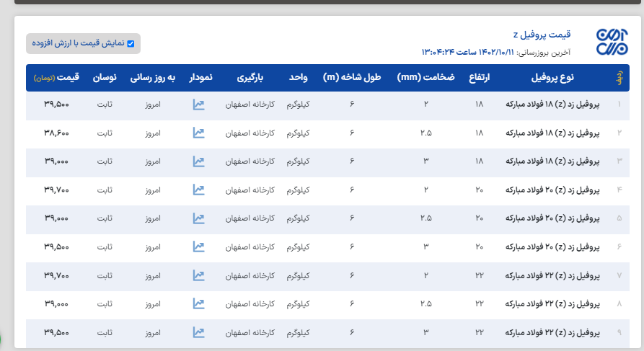Click chart icon in row 3
This screenshot has height=351, width=644.
point(199,161)
